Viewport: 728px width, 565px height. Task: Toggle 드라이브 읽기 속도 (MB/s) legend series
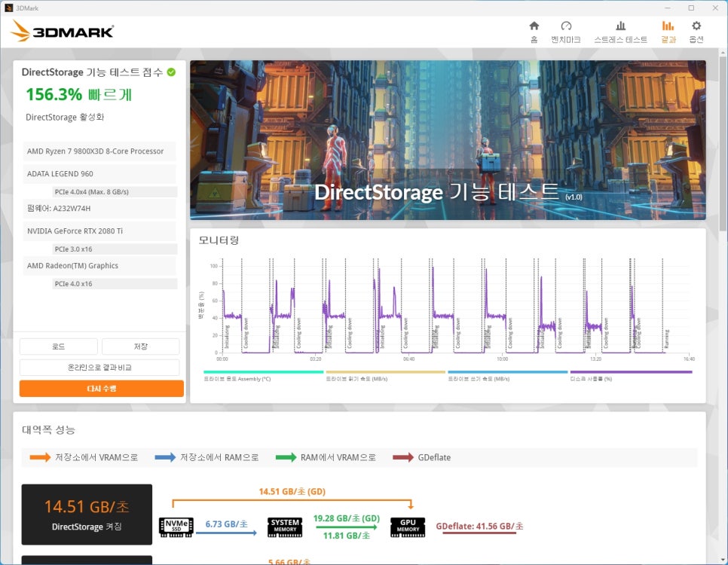385,378
